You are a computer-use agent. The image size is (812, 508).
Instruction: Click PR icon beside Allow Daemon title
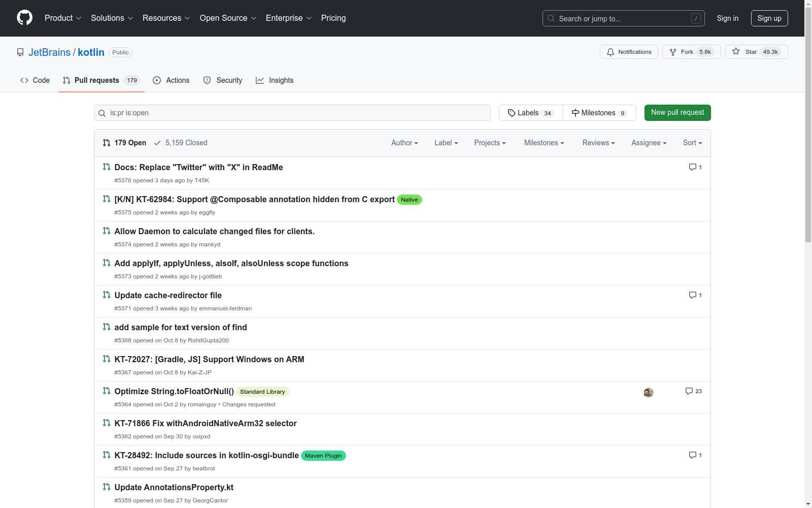(107, 231)
